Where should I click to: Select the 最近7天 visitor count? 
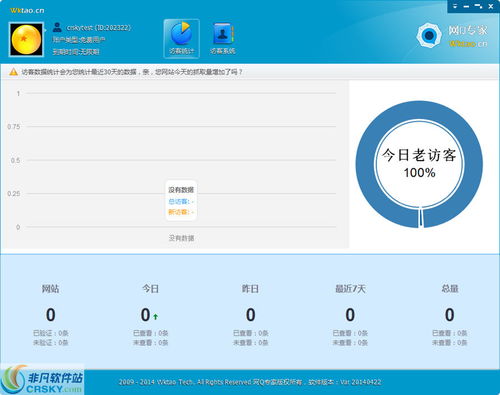pos(350,315)
